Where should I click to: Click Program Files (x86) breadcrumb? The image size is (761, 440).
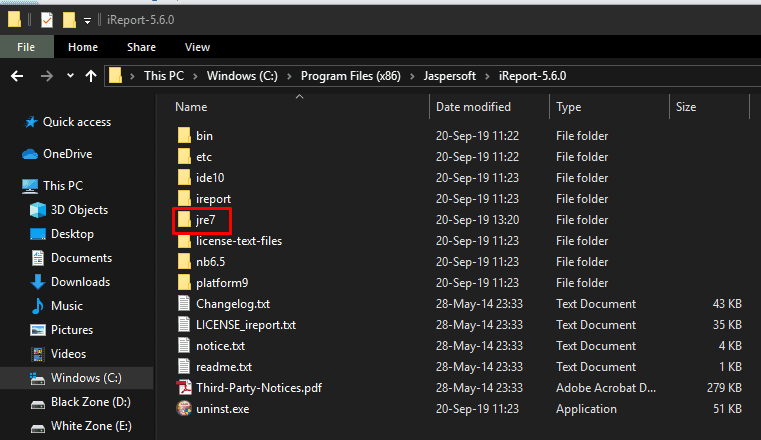pos(350,76)
